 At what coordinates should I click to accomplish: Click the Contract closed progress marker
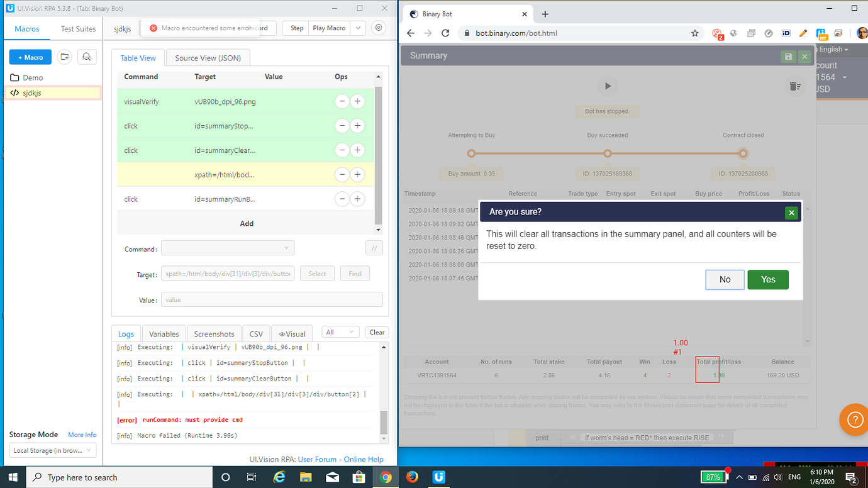coord(743,153)
